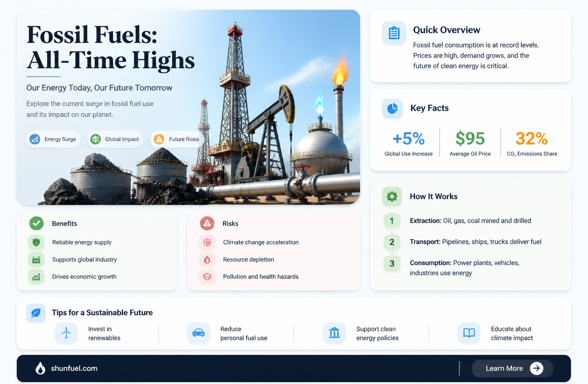Viewport: 588px width, 384px height.
Task: Click the Resource depletion droplet icon
Action: [x=207, y=259]
